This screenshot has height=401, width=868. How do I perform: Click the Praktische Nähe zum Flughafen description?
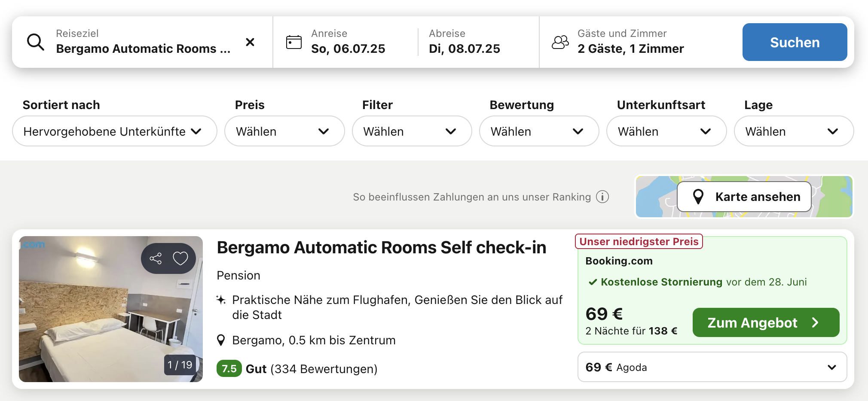tap(397, 307)
